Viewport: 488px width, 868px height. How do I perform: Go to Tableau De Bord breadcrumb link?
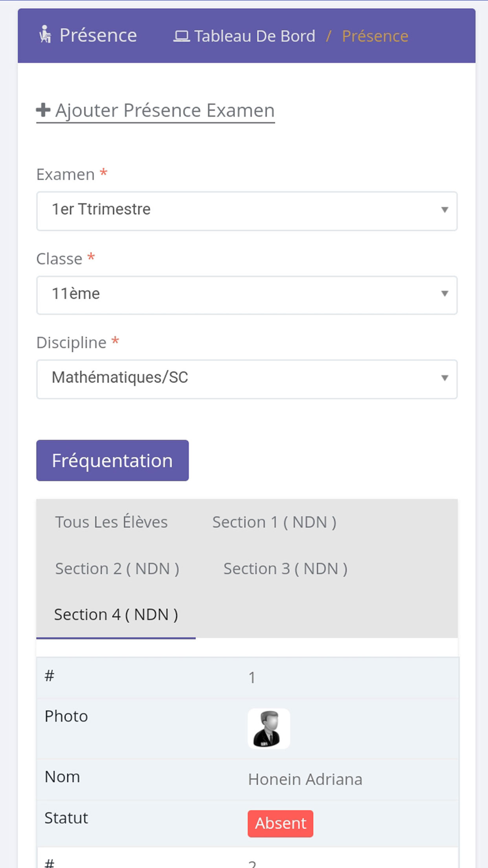254,36
